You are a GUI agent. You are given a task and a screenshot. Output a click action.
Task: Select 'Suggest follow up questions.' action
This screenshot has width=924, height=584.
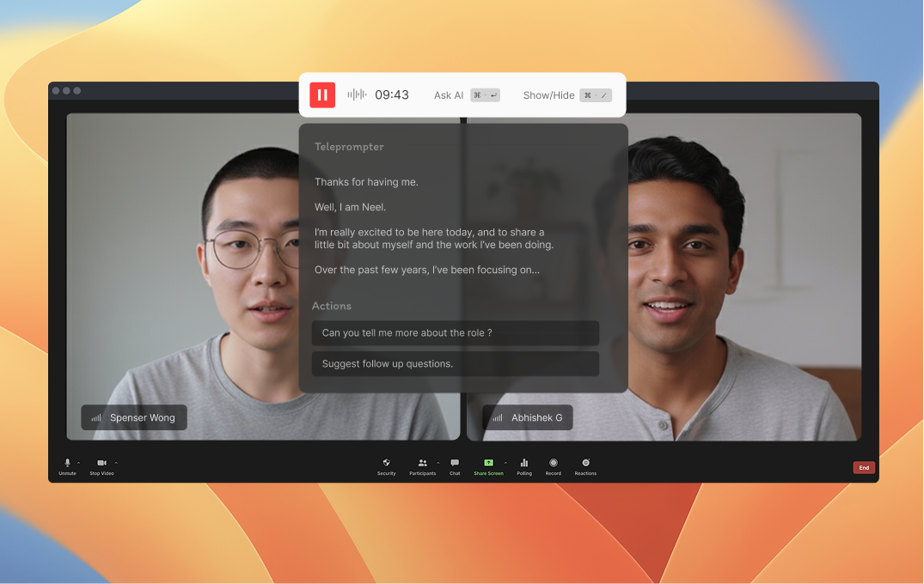pos(456,364)
